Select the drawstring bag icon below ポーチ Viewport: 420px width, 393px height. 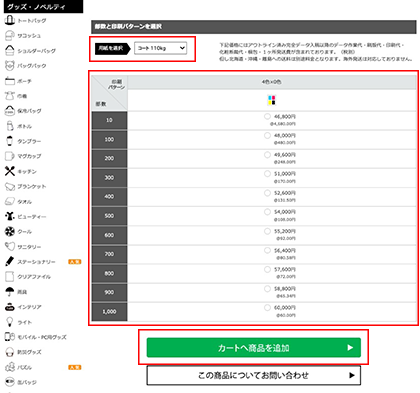click(10, 96)
